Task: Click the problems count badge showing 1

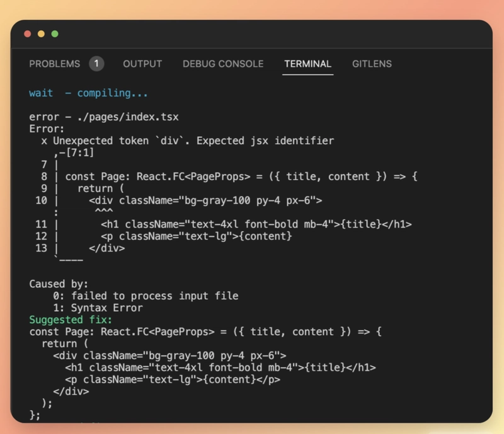Action: coord(96,64)
